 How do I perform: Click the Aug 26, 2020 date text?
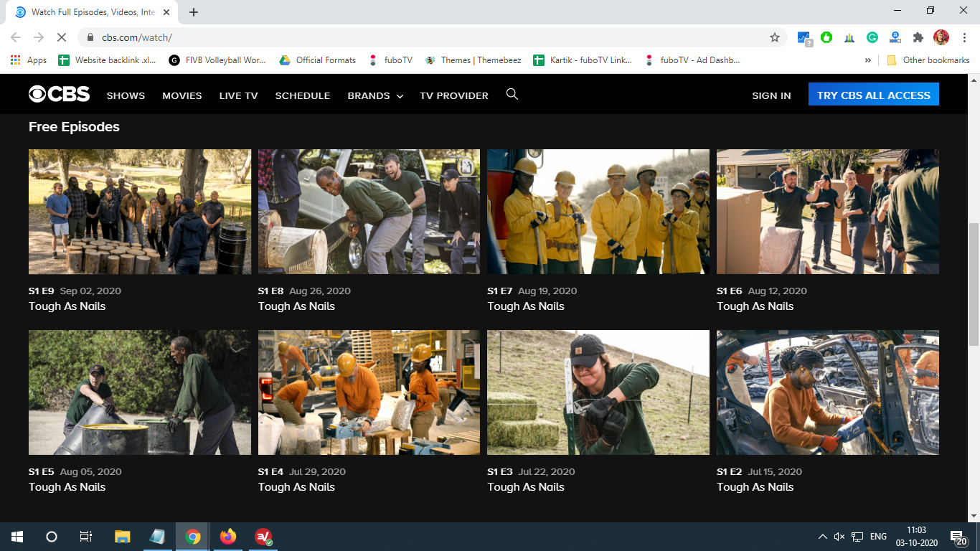pos(320,291)
